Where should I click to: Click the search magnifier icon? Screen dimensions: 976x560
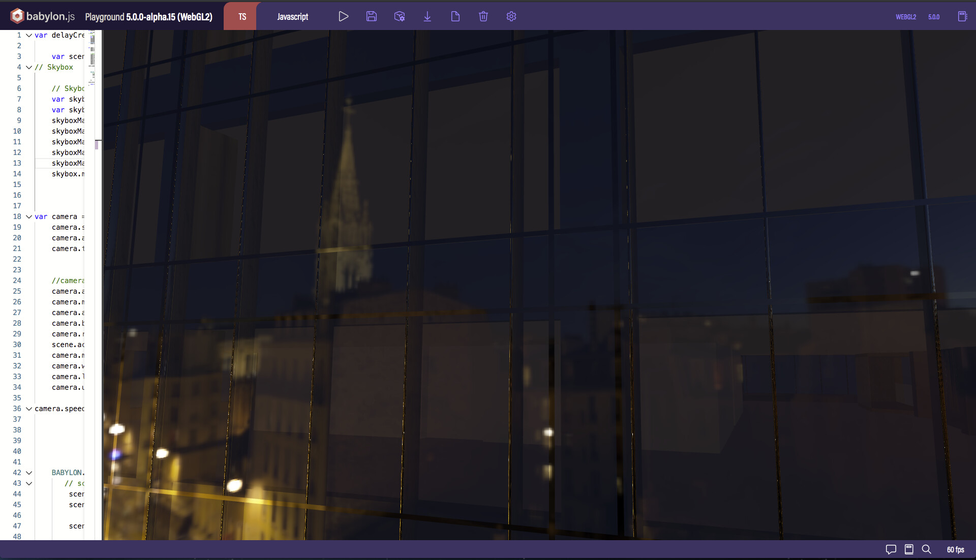tap(927, 549)
